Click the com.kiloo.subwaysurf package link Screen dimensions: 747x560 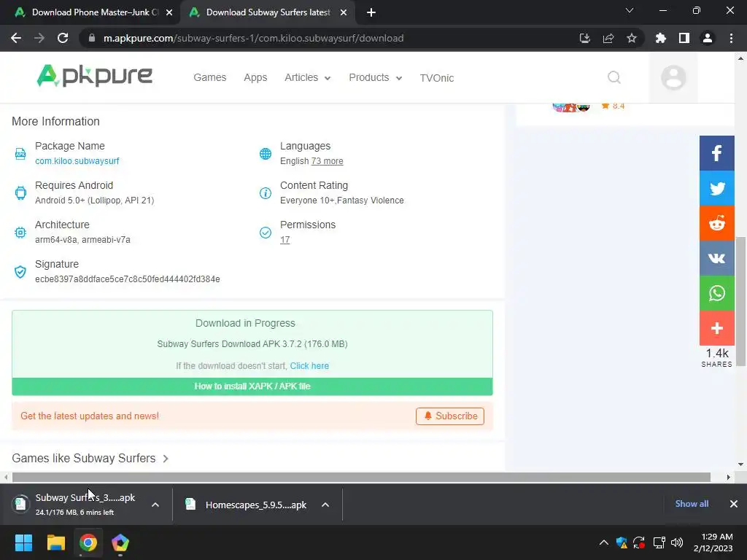tap(77, 161)
